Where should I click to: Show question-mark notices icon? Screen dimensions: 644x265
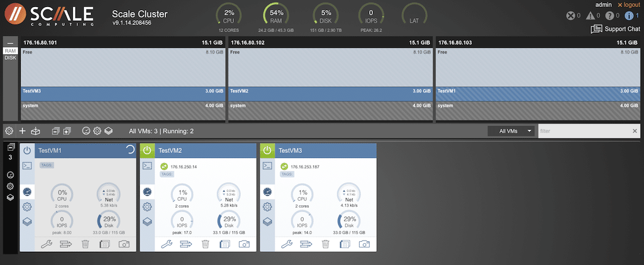point(609,16)
